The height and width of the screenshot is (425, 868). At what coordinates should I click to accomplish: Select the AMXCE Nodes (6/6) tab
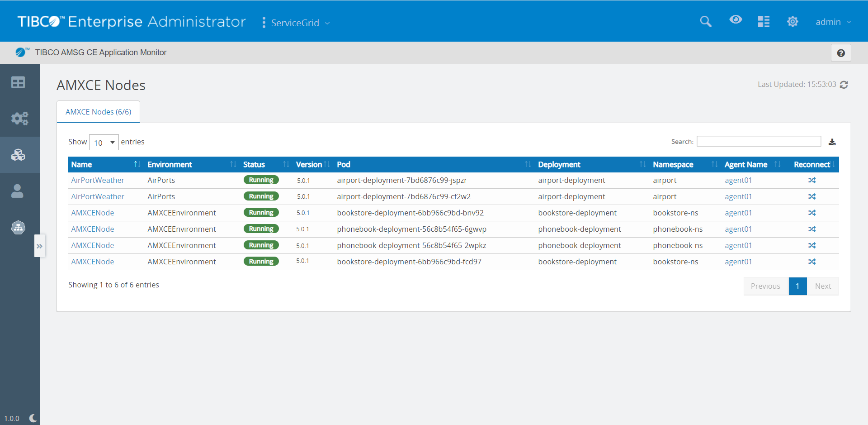pyautogui.click(x=98, y=112)
